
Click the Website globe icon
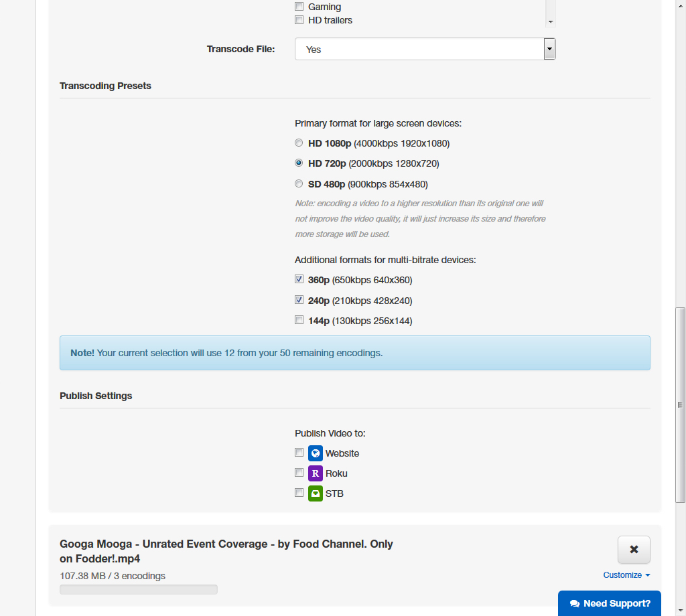pos(315,453)
